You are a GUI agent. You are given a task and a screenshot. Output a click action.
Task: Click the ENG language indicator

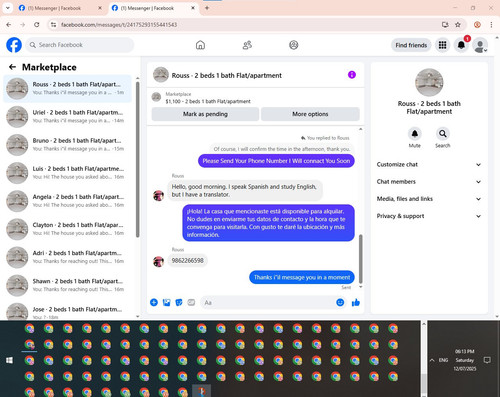[x=443, y=360]
